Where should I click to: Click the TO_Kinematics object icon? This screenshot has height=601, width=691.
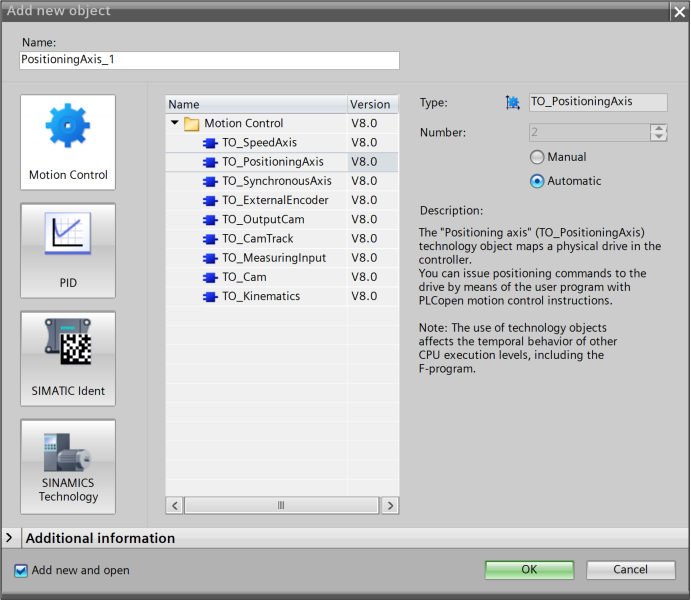pos(210,297)
